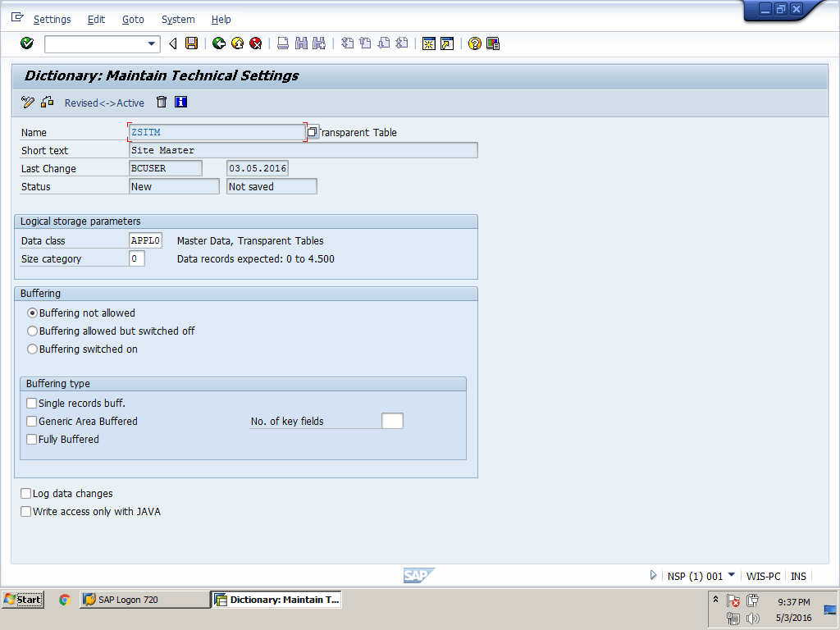Click the Save floppy disk icon
Viewport: 840px width, 630px height.
[x=191, y=43]
